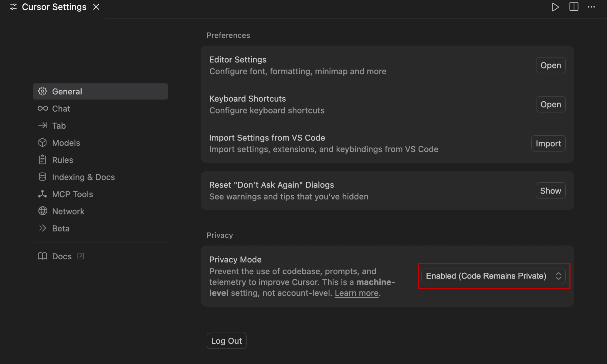Click the double chevron icon beside Beta
Image resolution: width=607 pixels, height=364 pixels.
click(42, 228)
